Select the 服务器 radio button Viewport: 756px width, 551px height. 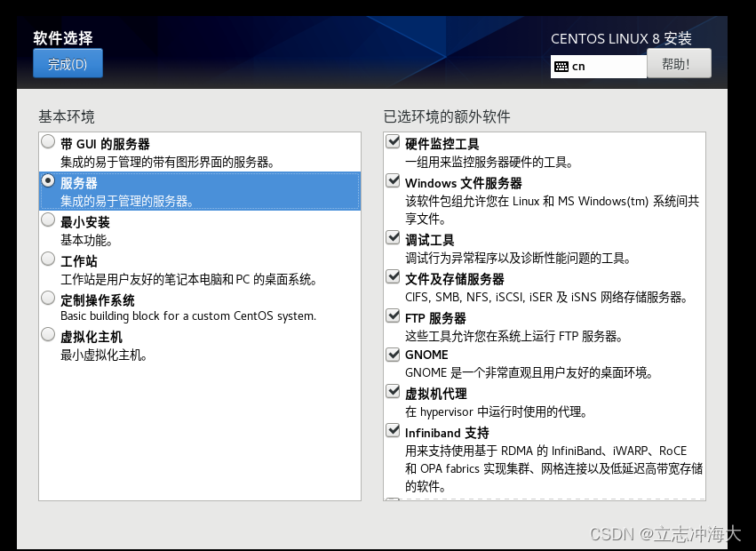[48, 180]
